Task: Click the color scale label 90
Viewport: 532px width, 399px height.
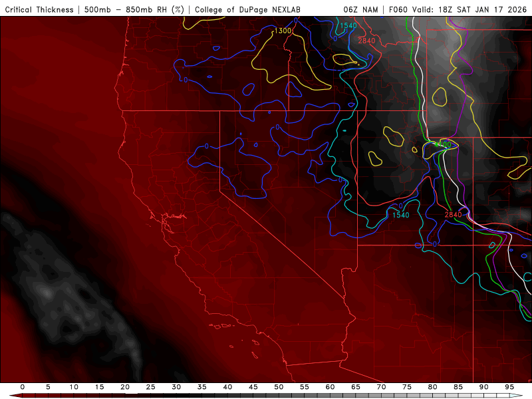Action: point(483,387)
